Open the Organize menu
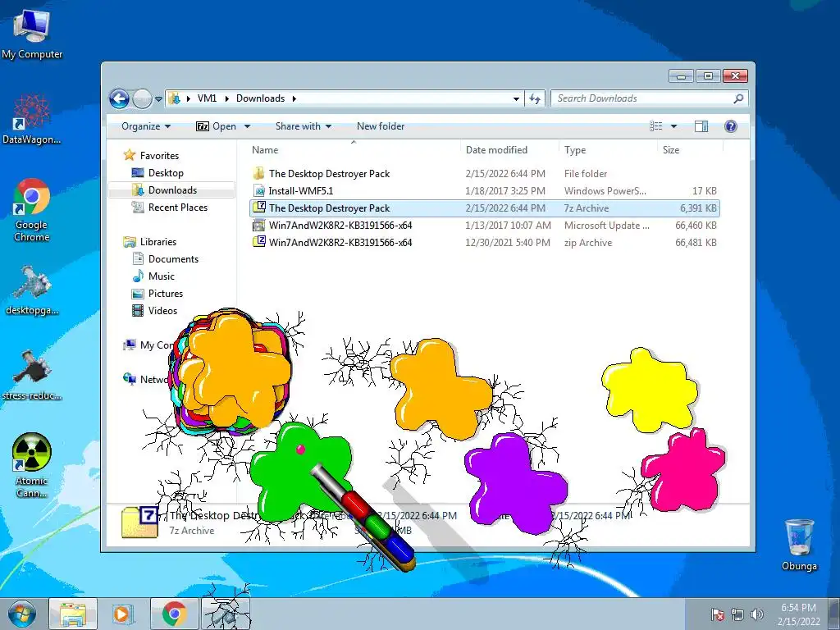840x630 pixels. 146,126
